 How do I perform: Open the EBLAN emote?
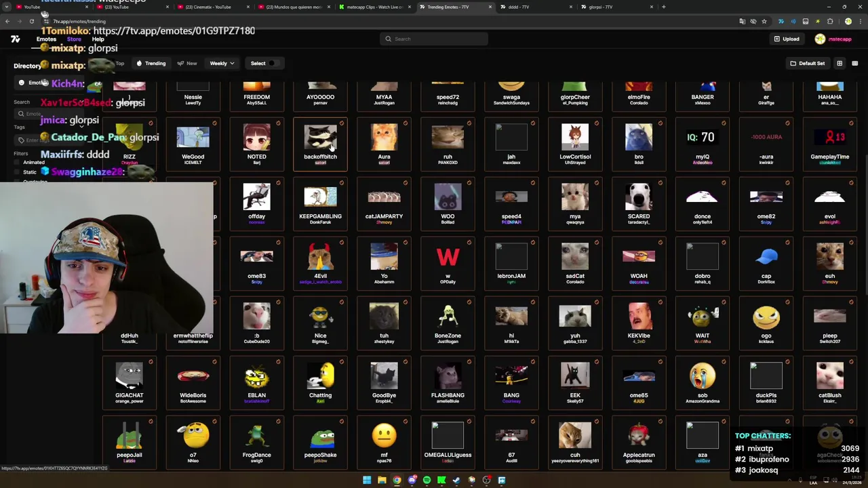(256, 382)
